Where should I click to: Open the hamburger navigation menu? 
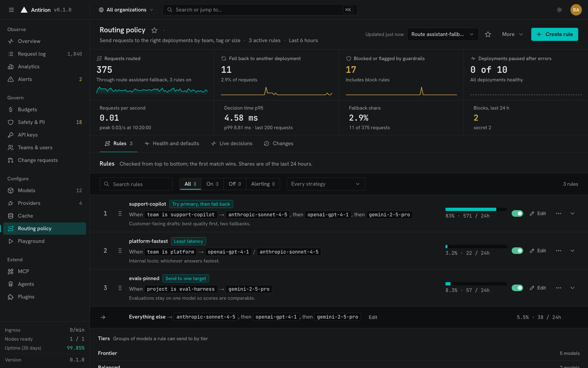click(x=11, y=10)
